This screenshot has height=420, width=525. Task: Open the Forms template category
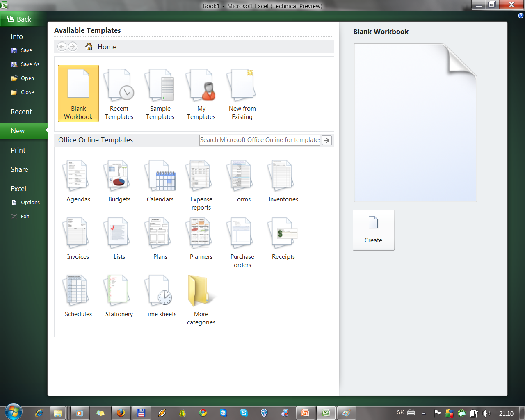tap(242, 181)
